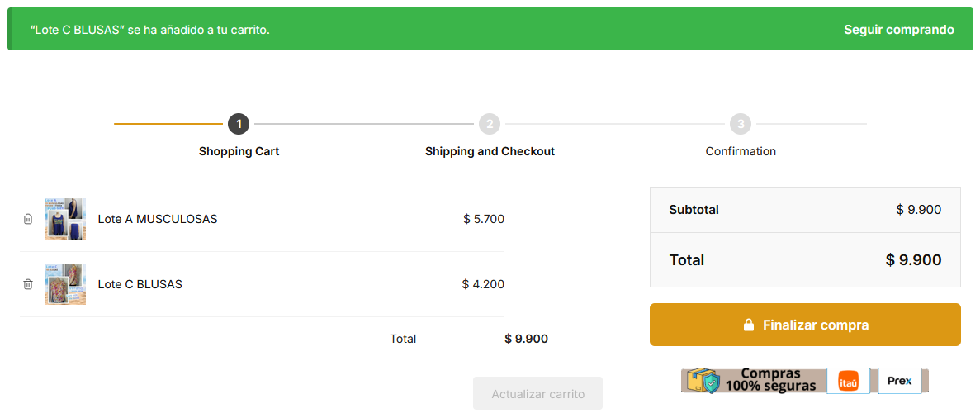The height and width of the screenshot is (418, 980).
Task: View the Lote C BLUSAS product thumbnail
Action: tap(65, 284)
